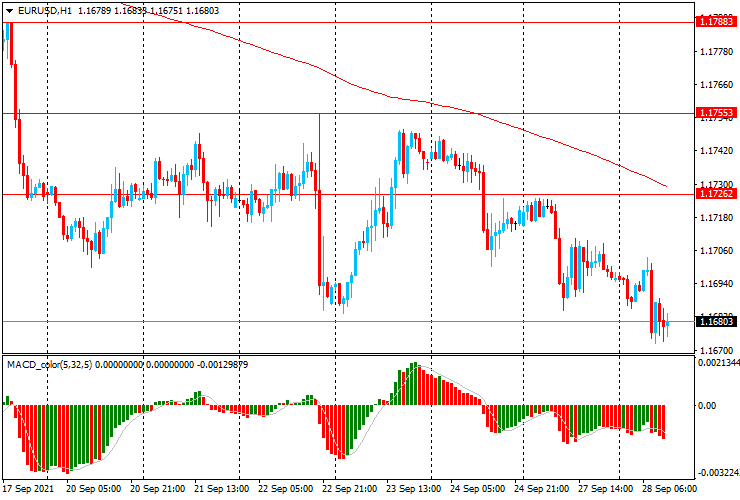Viewport: 740px width, 500px height.
Task: Click the current price label 1.16803
Action: pyautogui.click(x=716, y=322)
